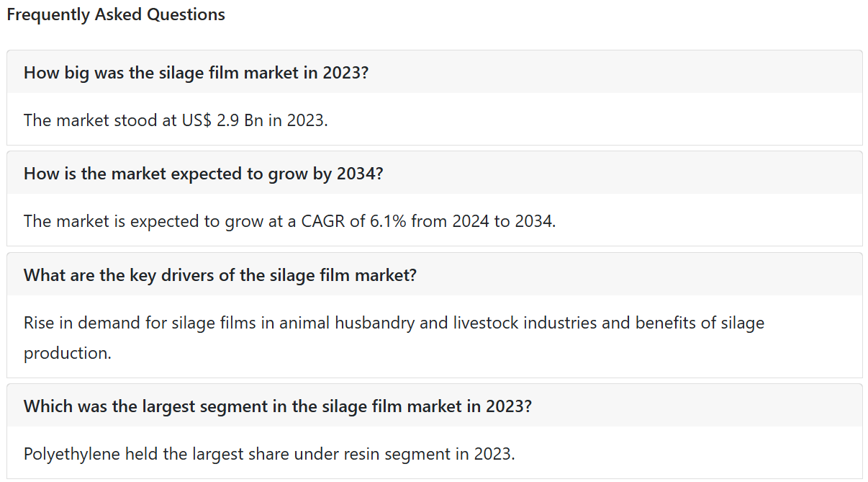The height and width of the screenshot is (482, 868).
Task: Click the word 'production.' ending the drivers answer
Action: (68, 353)
